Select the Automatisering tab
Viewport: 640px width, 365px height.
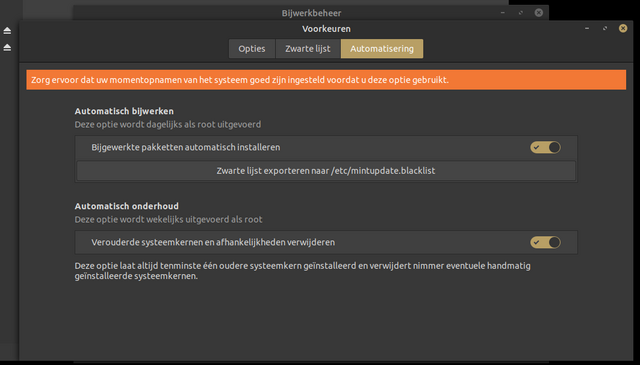[382, 49]
